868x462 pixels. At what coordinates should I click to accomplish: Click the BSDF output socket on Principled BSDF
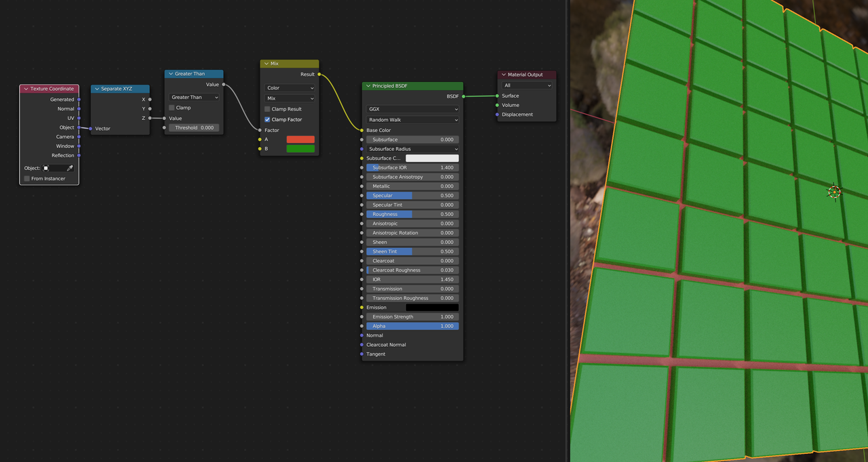click(464, 97)
